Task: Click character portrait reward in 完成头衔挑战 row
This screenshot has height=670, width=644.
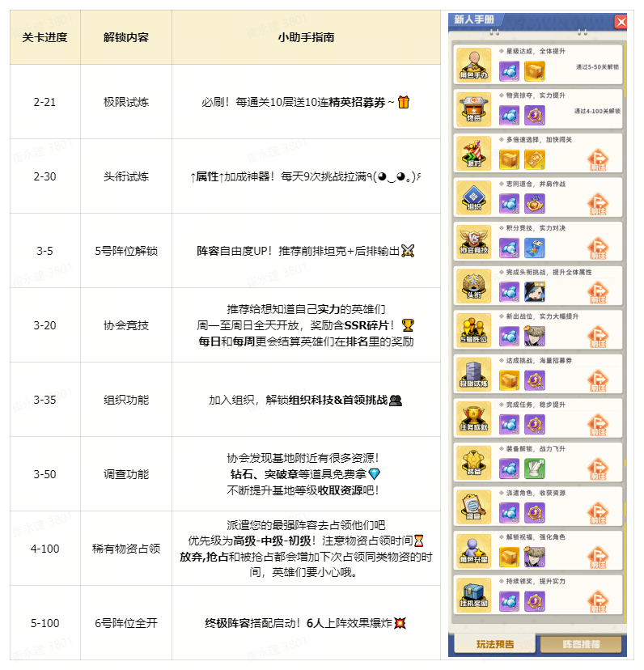Action: pos(535,292)
